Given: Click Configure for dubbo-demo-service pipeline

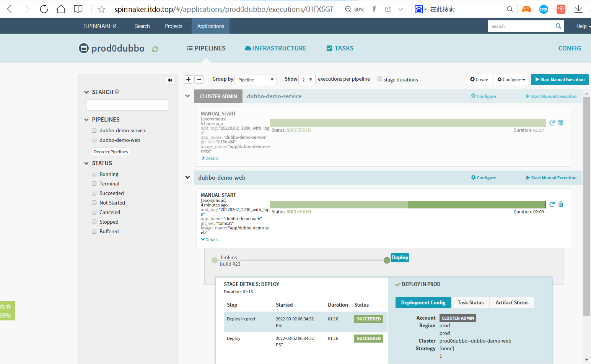Looking at the screenshot, I should [484, 96].
